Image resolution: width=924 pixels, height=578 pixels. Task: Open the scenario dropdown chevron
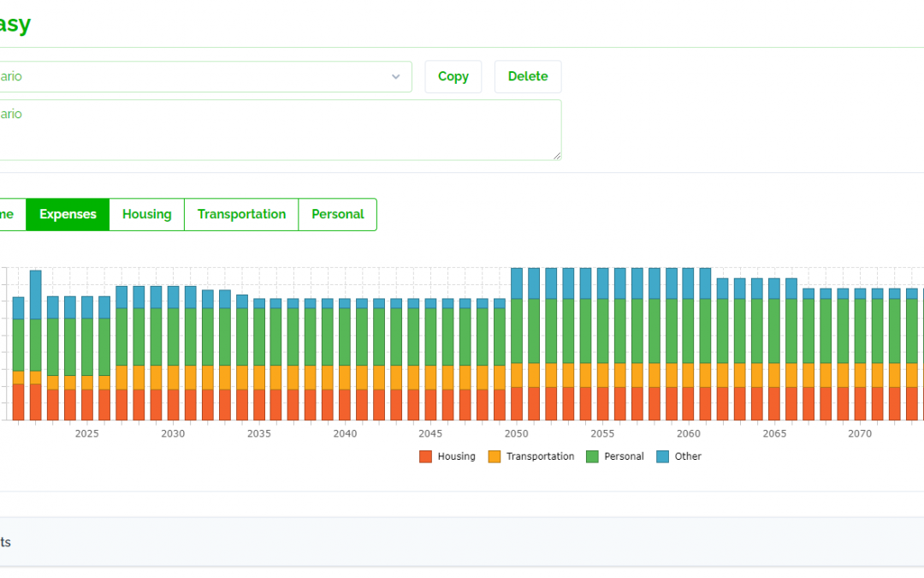pos(396,77)
